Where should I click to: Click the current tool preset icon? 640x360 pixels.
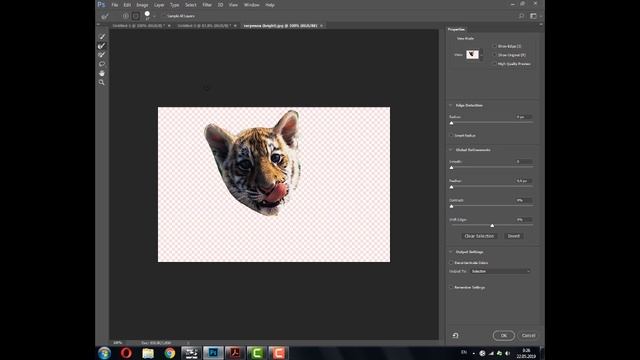tap(105, 16)
